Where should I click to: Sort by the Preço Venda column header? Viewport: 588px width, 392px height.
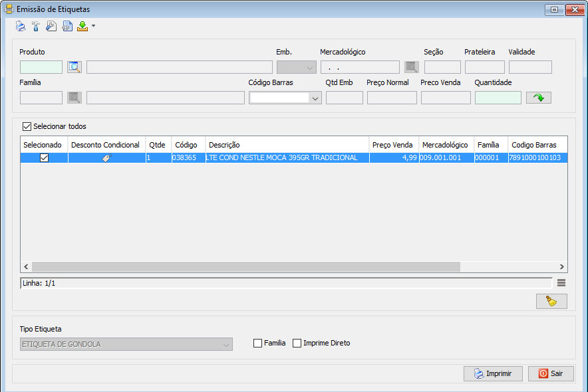click(393, 145)
